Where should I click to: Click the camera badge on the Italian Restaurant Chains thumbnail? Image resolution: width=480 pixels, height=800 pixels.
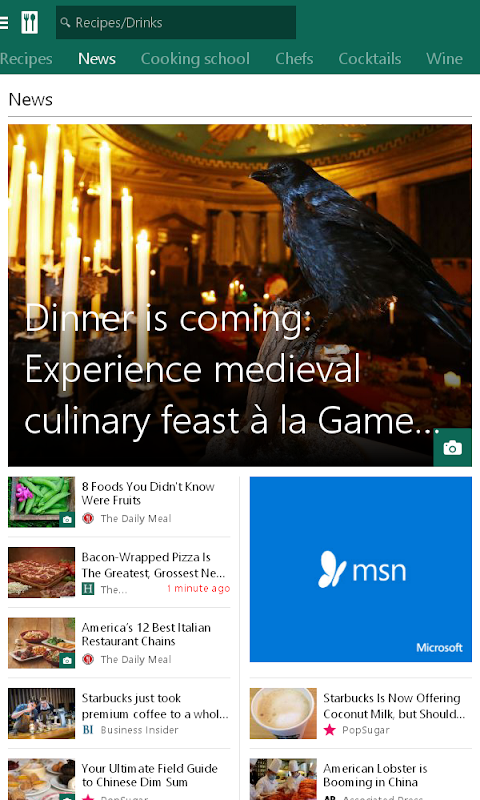pyautogui.click(x=67, y=661)
